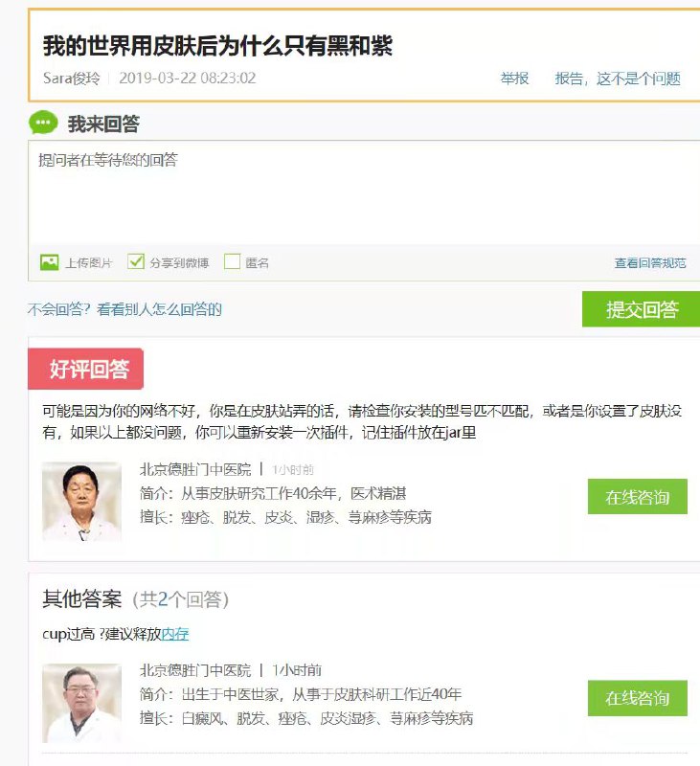This screenshot has width=700, height=766.
Task: Click the 其他答案 section heading
Action: [82, 599]
